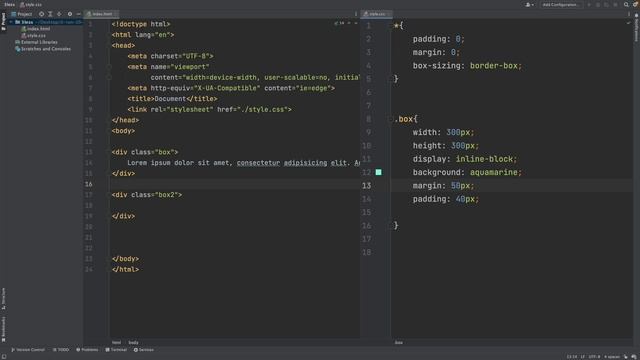
Task: Open the Project view dropdown
Action: point(22,14)
